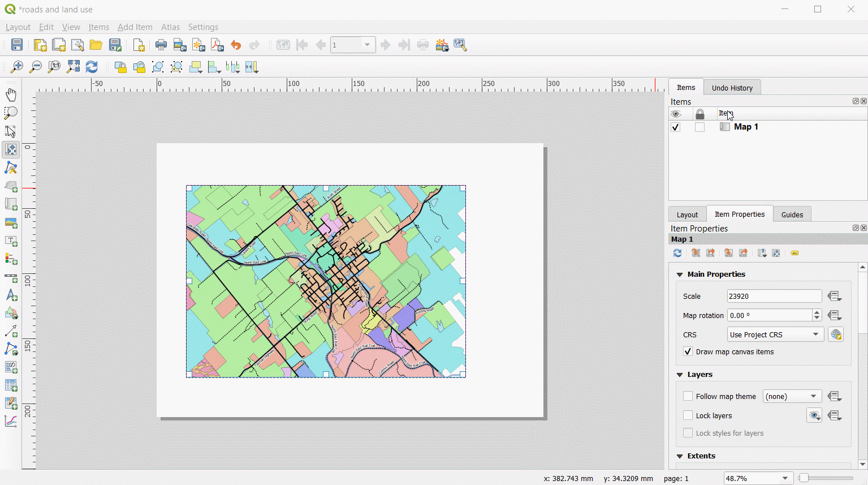Viewport: 868px width, 485px height.
Task: Increase the map rotation stepper value
Action: tap(817, 312)
